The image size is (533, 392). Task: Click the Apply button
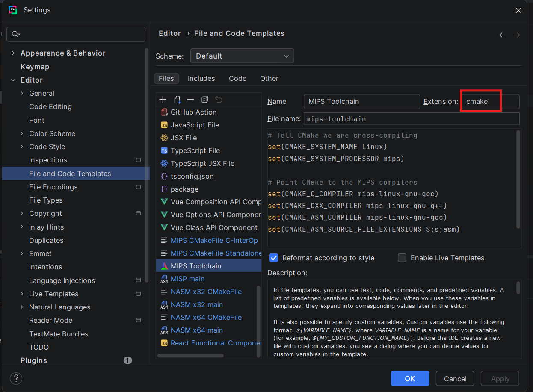tap(500, 379)
